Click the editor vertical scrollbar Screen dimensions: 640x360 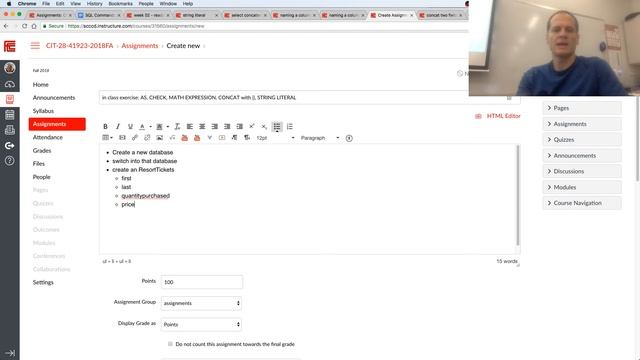(x=518, y=195)
